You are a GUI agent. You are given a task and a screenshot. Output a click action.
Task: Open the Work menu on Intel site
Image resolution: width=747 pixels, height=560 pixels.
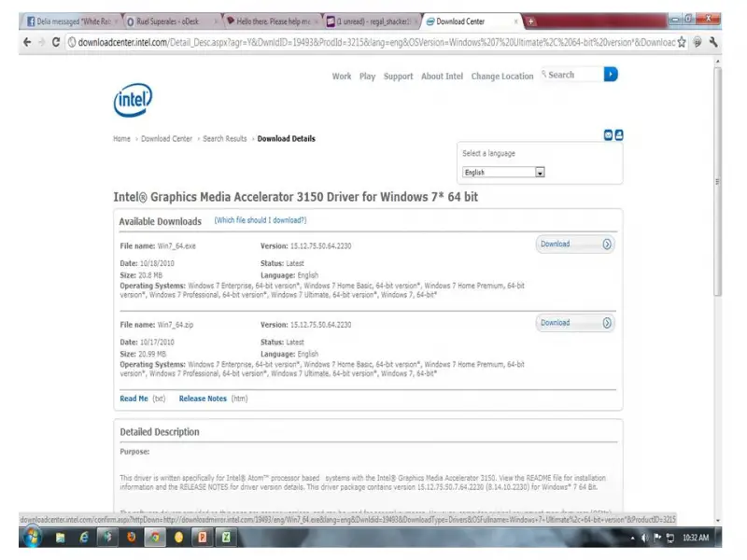click(342, 77)
